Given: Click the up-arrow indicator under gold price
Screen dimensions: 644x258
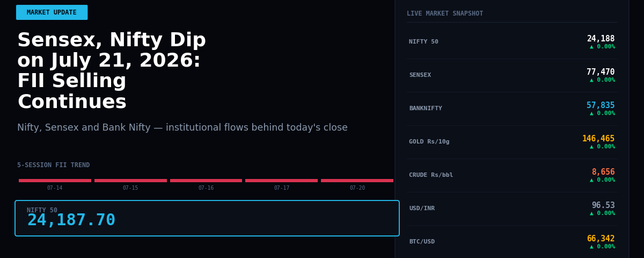Looking at the screenshot, I should [x=592, y=147].
